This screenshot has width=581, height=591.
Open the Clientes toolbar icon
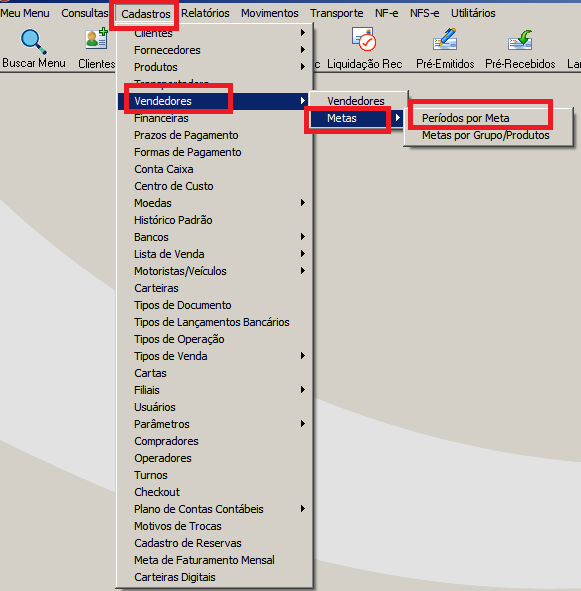97,38
